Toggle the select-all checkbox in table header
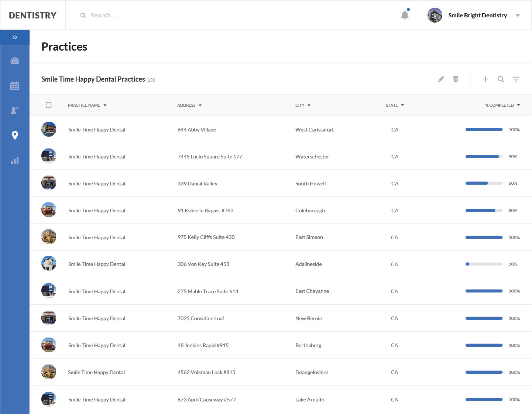 click(49, 105)
